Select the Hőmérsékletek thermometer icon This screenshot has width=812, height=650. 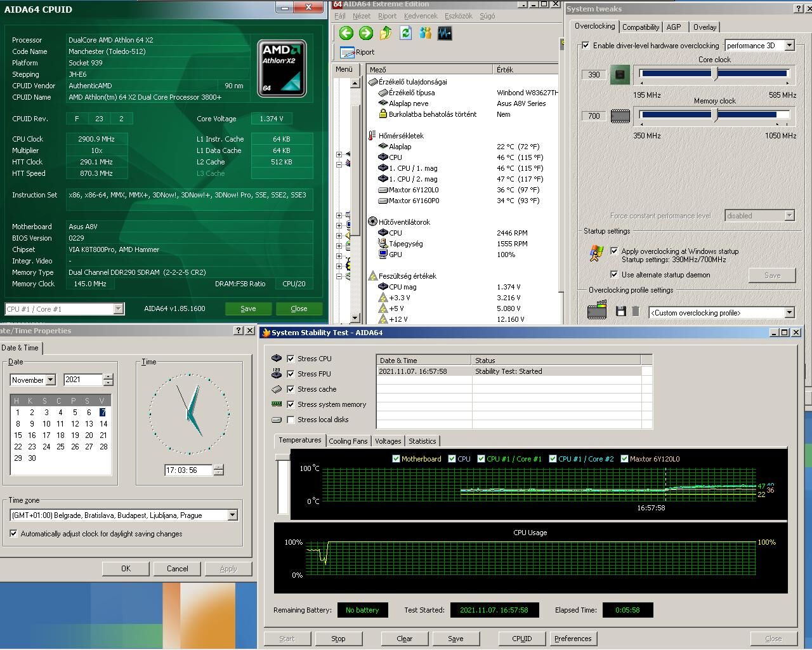[x=372, y=136]
